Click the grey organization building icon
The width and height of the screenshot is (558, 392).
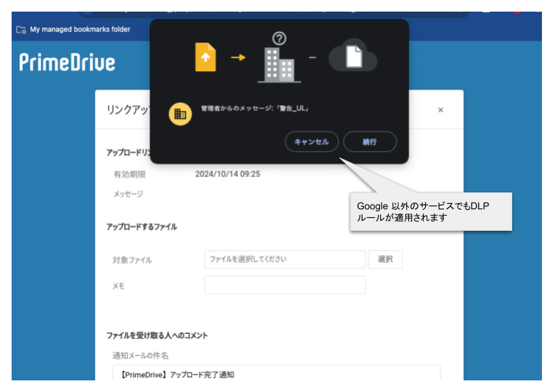pyautogui.click(x=279, y=65)
